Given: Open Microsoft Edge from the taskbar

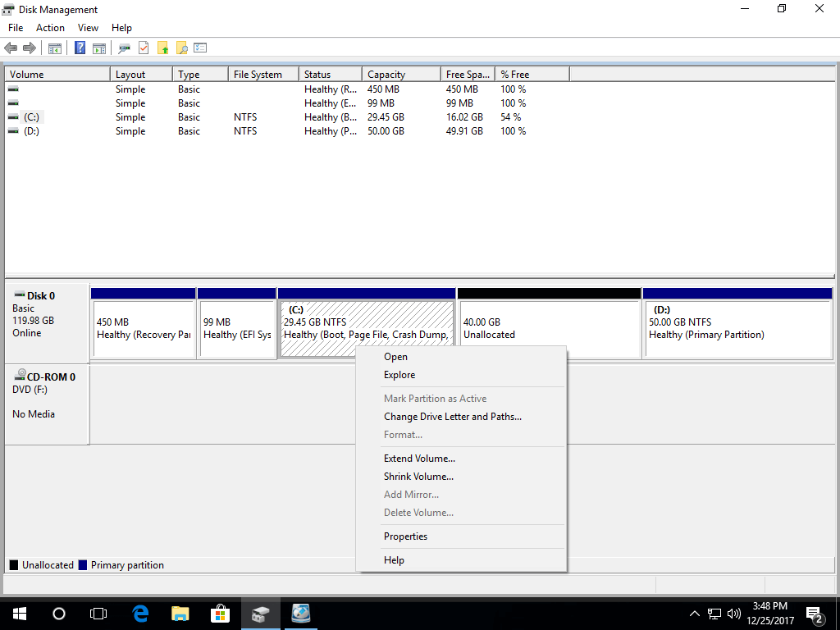Looking at the screenshot, I should [140, 614].
